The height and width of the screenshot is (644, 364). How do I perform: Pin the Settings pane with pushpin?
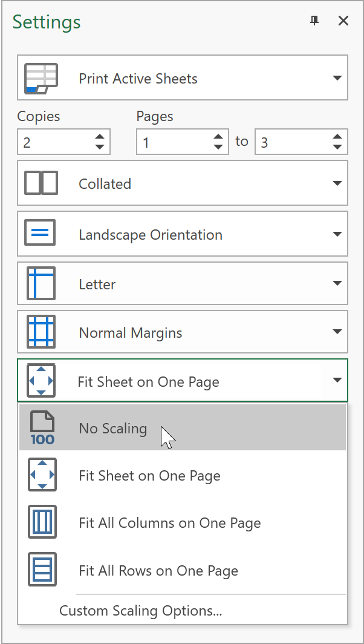coord(314,21)
